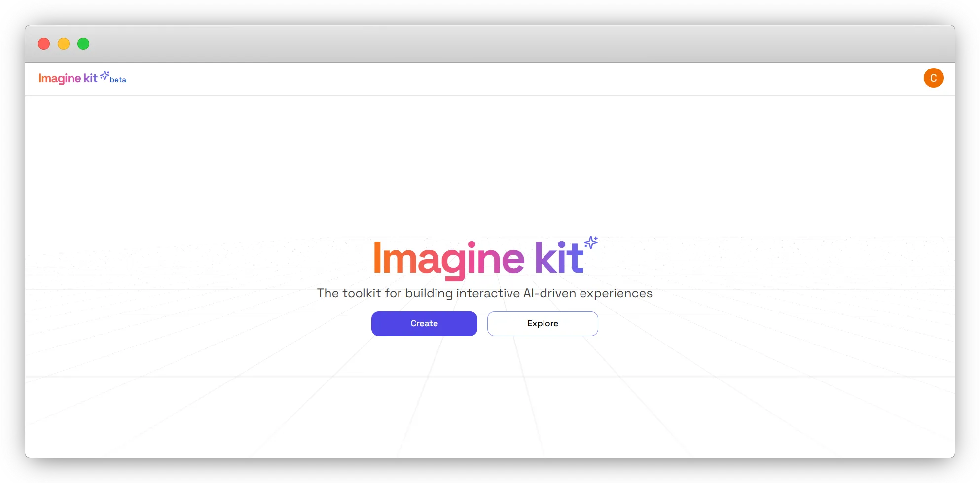Click the green maximize traffic light
980x483 pixels.
click(x=83, y=44)
